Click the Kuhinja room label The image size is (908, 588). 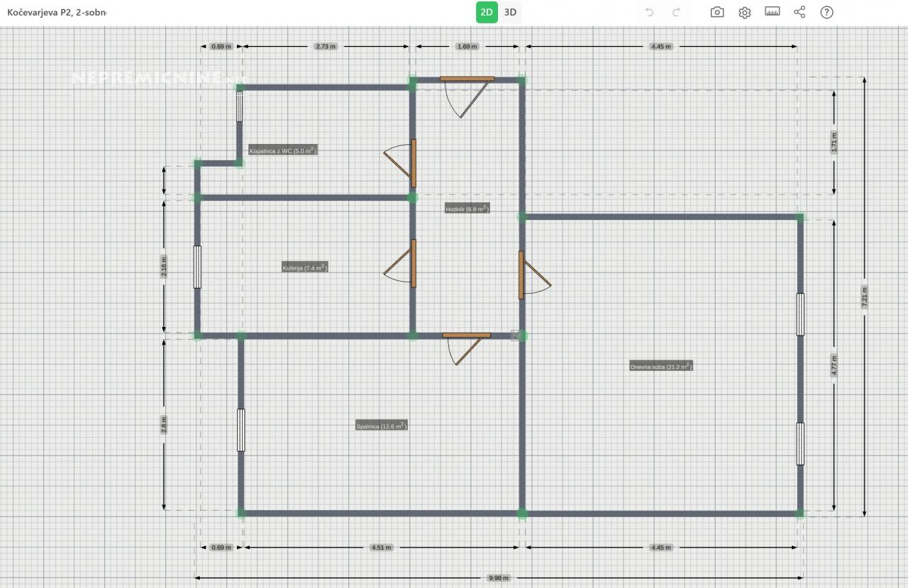point(304,268)
